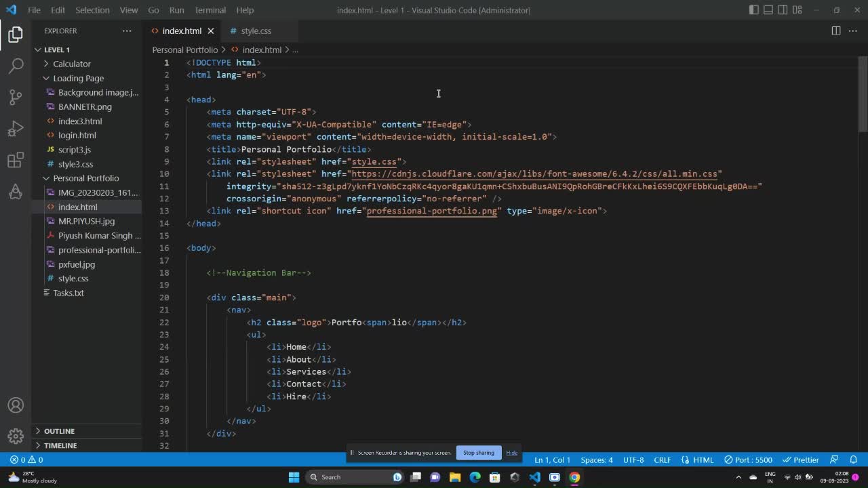Click the Split Editor Right icon
Viewport: 868px width, 488px height.
pos(836,30)
